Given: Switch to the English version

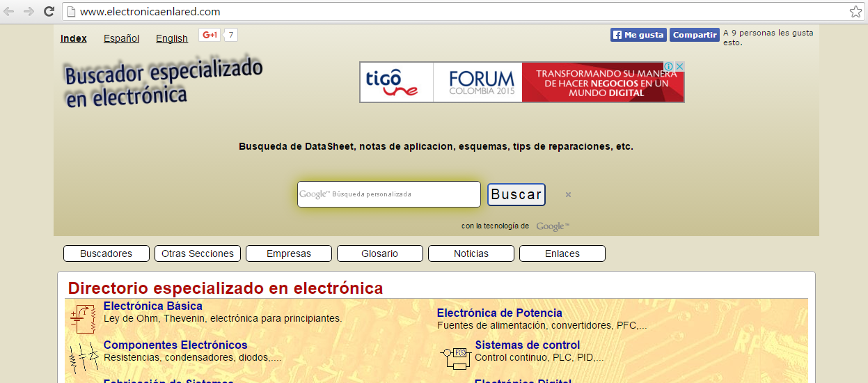Looking at the screenshot, I should click(172, 38).
